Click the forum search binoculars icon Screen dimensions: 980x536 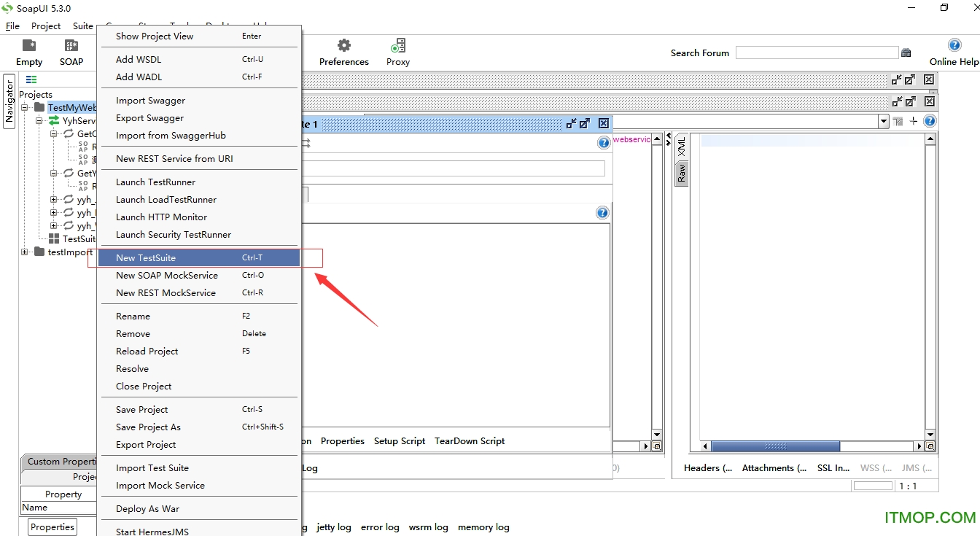pos(906,53)
